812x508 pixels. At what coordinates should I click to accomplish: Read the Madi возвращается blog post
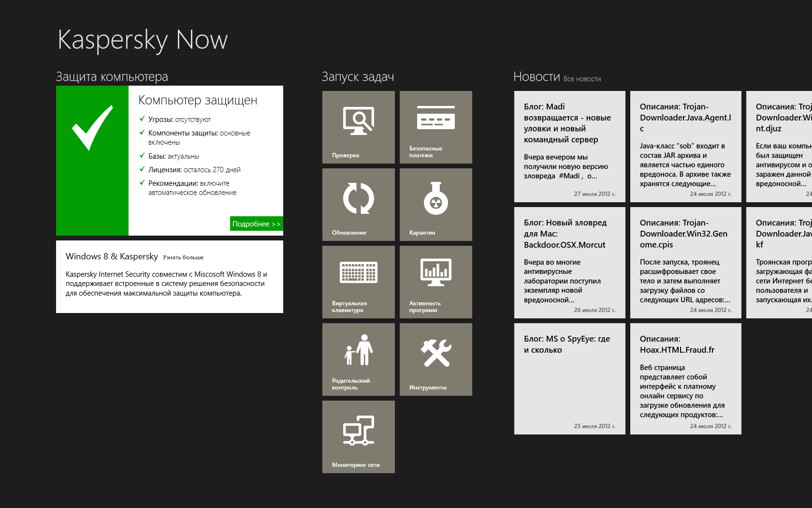click(569, 147)
